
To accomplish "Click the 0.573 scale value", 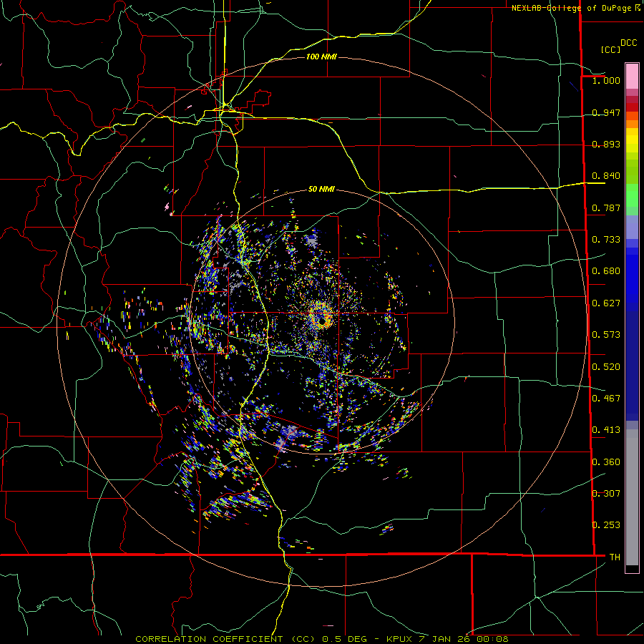I will coord(606,335).
